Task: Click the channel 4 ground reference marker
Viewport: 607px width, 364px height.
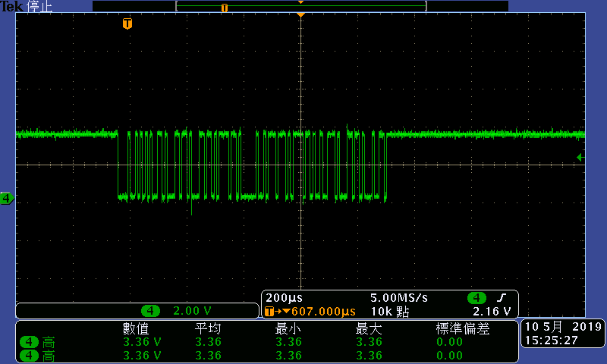Action: pyautogui.click(x=7, y=199)
